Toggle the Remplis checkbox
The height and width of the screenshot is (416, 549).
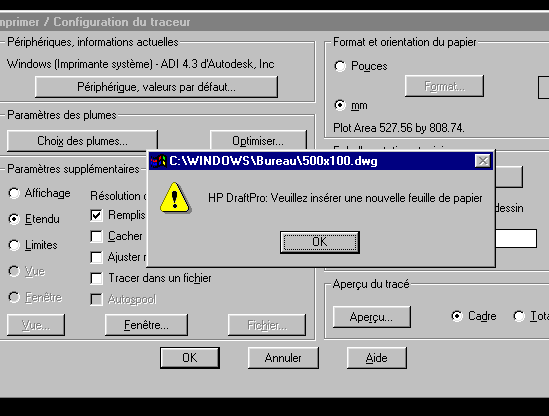[96, 215]
